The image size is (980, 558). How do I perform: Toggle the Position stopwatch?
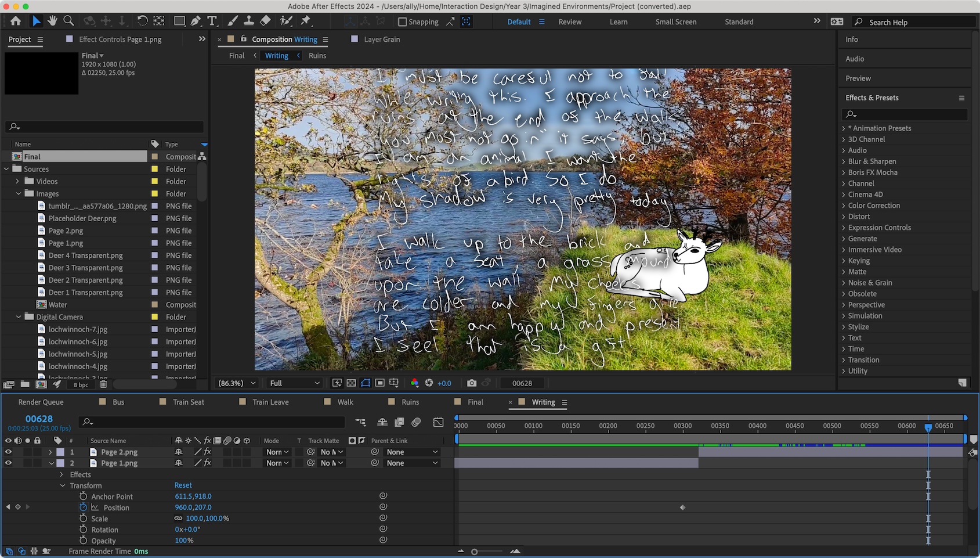tap(83, 507)
